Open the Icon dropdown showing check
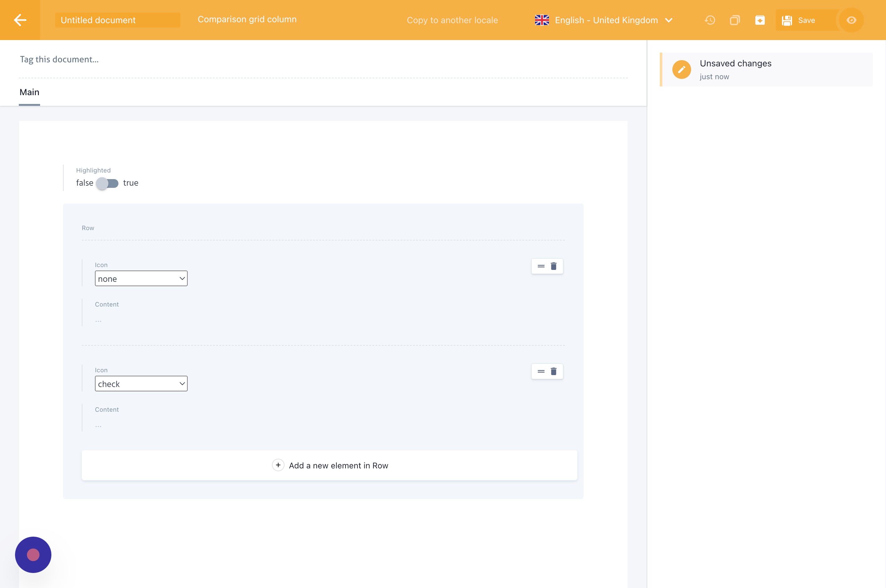Image resolution: width=886 pixels, height=588 pixels. click(x=141, y=384)
